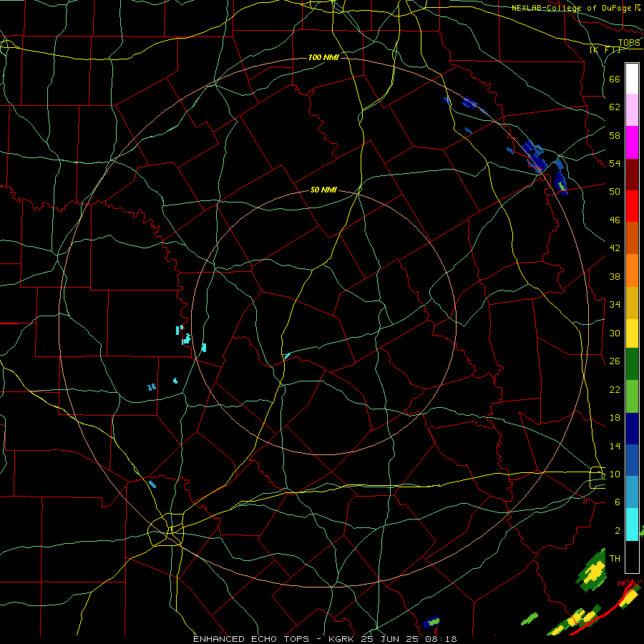Click legend value '34'
Viewport: 644px width, 644px height.
click(615, 305)
